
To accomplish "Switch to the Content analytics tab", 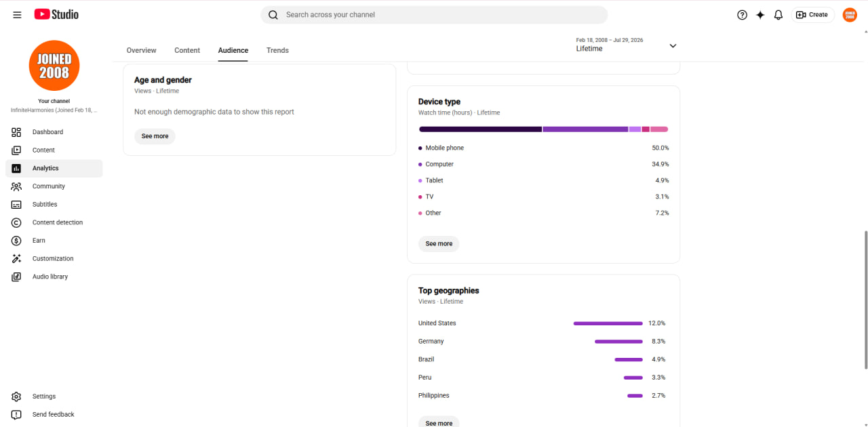I will (x=187, y=50).
